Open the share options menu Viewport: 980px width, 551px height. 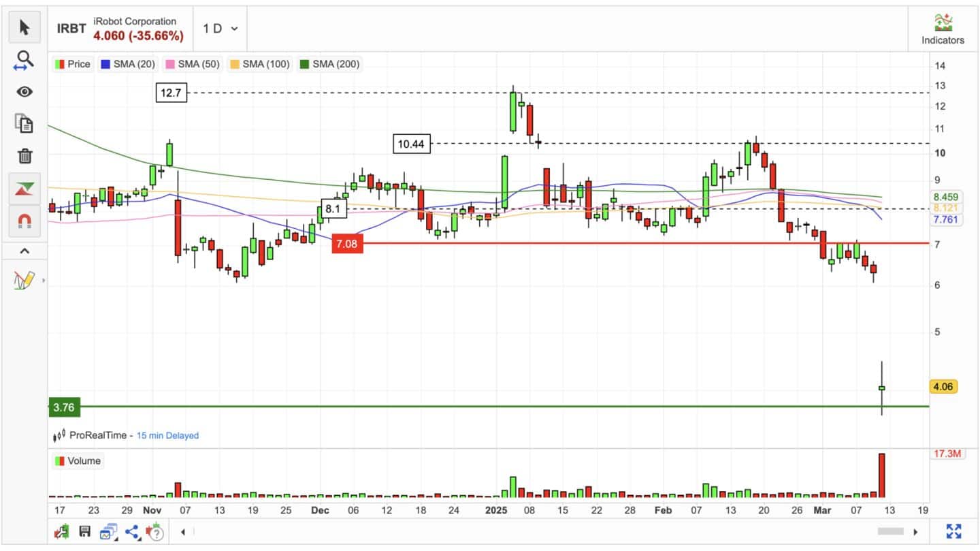[x=132, y=531]
